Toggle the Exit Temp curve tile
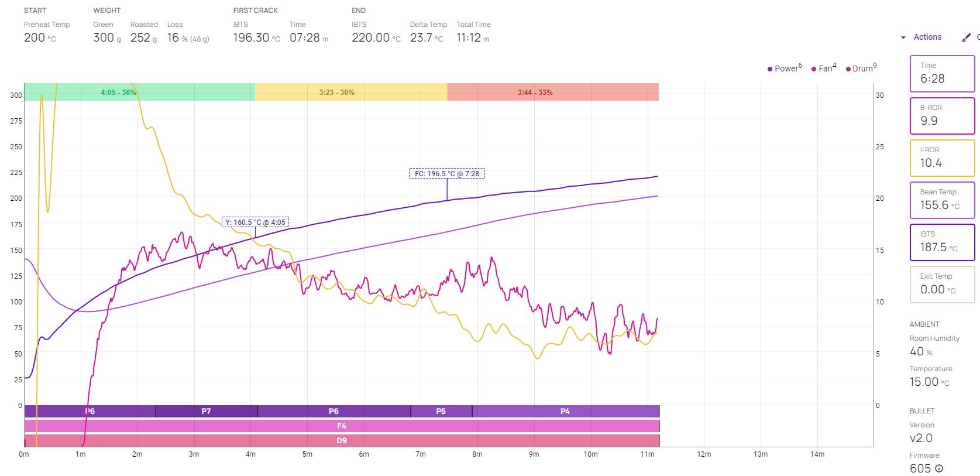Viewport: 980px width, 476px height. (942, 285)
